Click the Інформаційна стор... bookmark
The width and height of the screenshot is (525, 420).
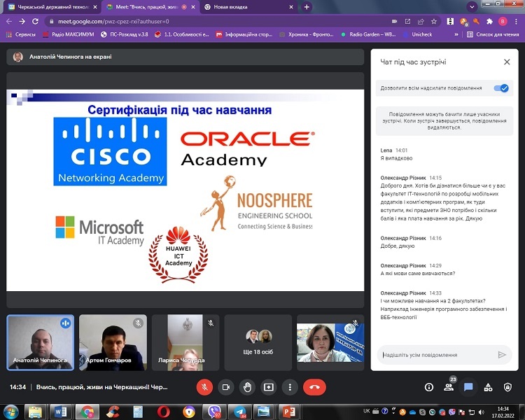click(244, 34)
